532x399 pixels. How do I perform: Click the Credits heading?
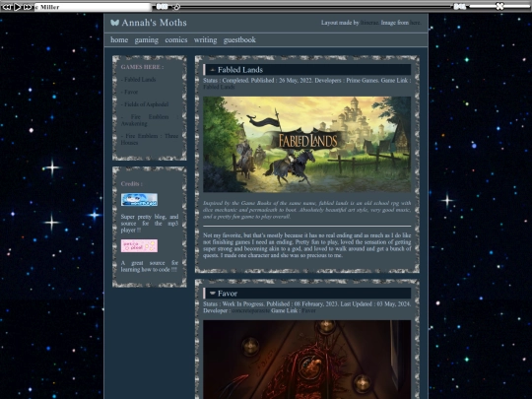coord(132,183)
